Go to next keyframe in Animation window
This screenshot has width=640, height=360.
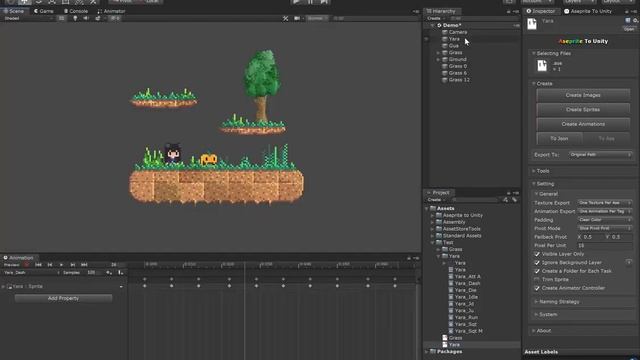tap(73, 265)
